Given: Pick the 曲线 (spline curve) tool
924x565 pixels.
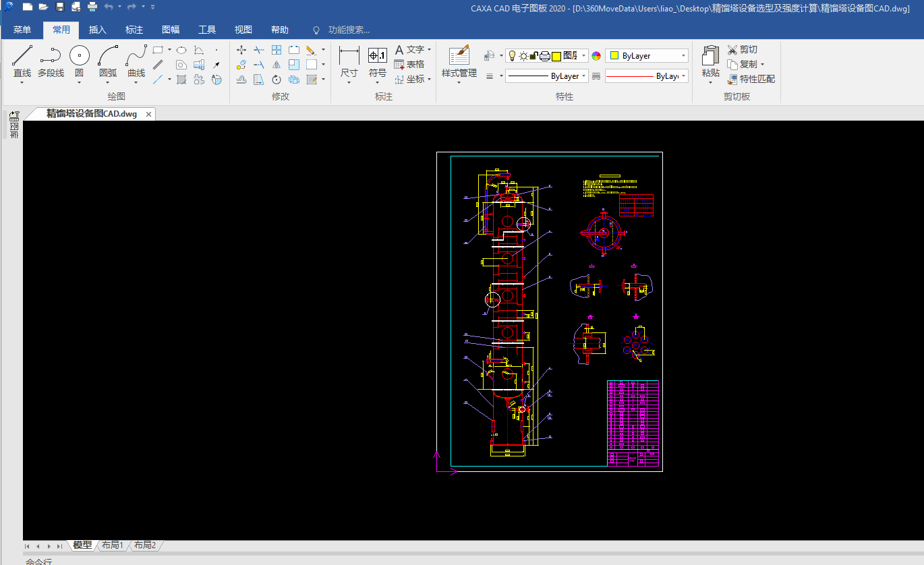Looking at the screenshot, I should click(136, 57).
